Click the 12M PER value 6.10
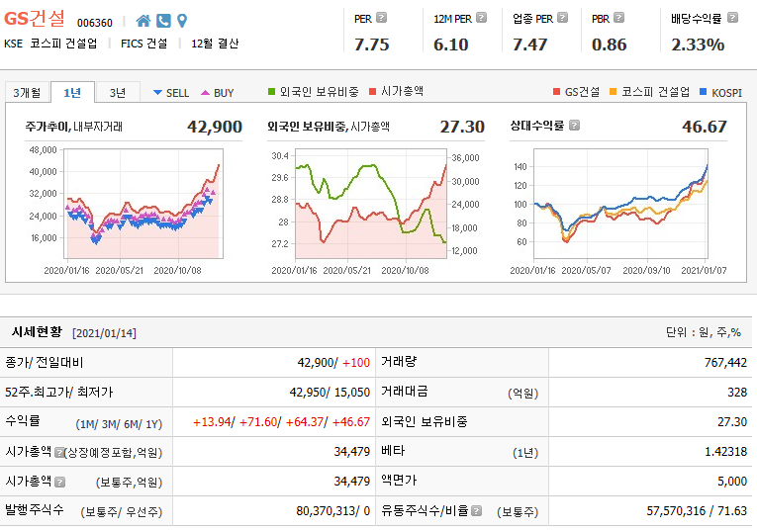This screenshot has width=757, height=532. [x=451, y=44]
